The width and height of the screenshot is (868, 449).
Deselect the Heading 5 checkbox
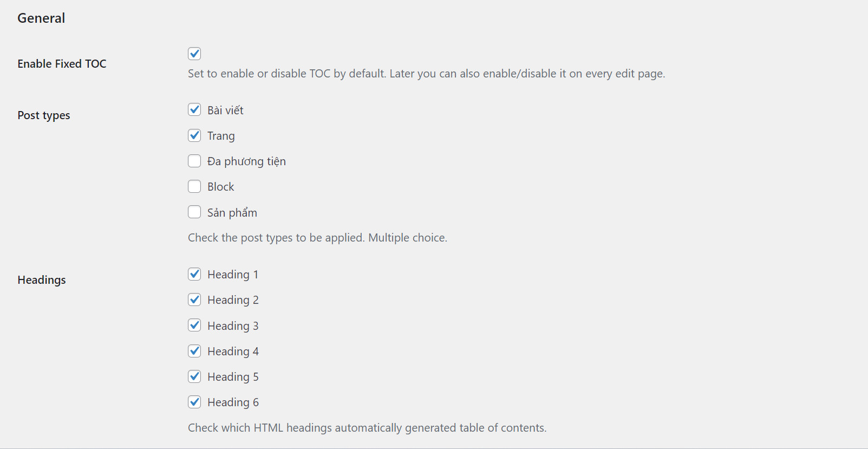(x=194, y=376)
